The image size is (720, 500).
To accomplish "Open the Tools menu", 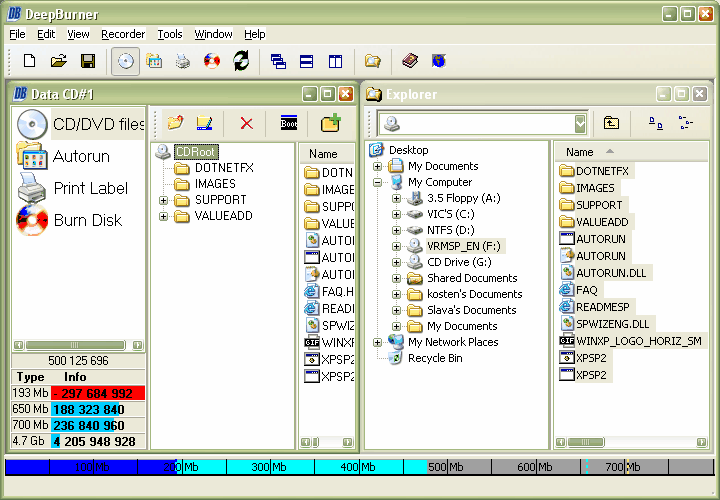I will (170, 34).
